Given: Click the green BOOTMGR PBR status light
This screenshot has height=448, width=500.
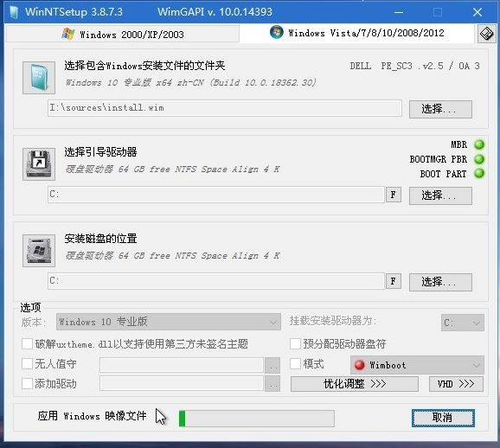Looking at the screenshot, I should coord(479,159).
